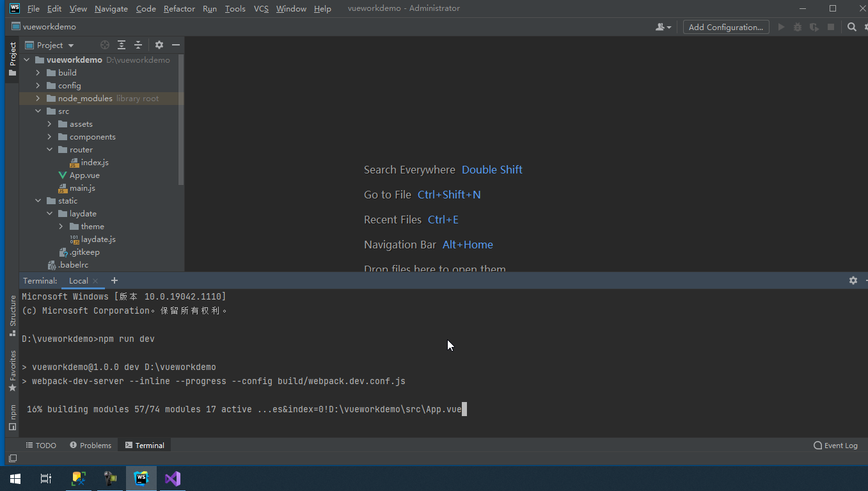Select App.vue file in tree
The height and width of the screenshot is (491, 868).
(x=84, y=175)
